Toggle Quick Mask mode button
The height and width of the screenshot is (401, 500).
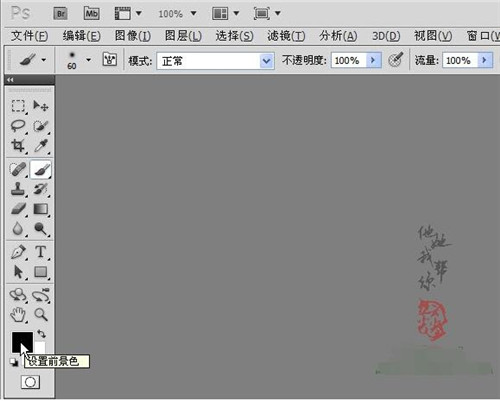click(30, 382)
